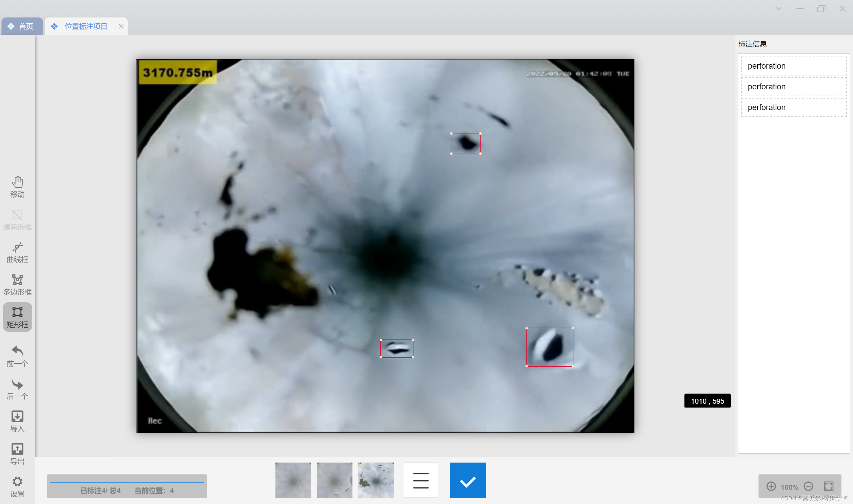This screenshot has height=504, width=853.
Task: Close the application window
Action: tap(842, 9)
